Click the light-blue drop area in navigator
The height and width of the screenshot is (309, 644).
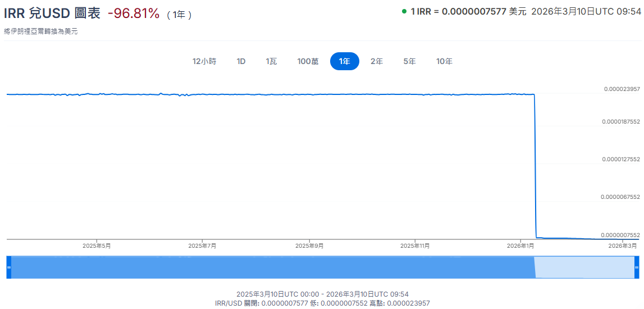584,267
